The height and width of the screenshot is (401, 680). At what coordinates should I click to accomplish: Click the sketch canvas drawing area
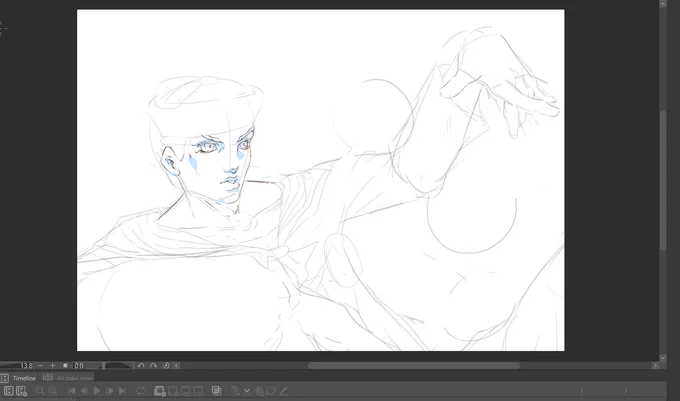(x=320, y=180)
